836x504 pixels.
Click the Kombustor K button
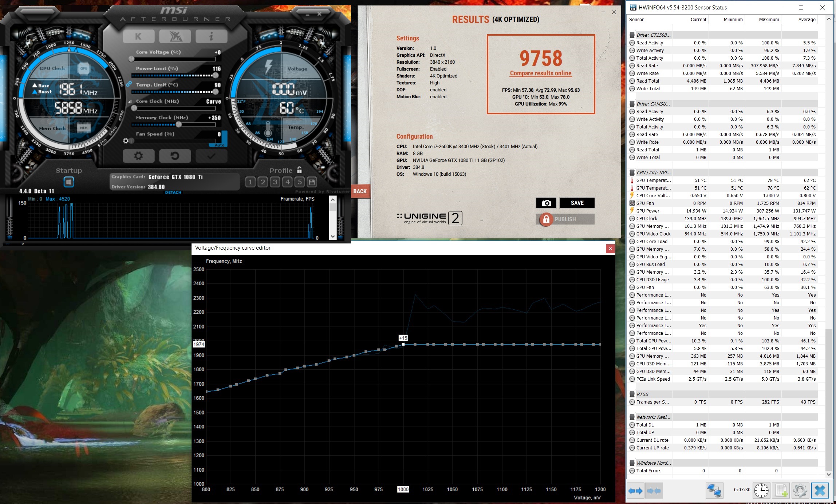pos(138,36)
